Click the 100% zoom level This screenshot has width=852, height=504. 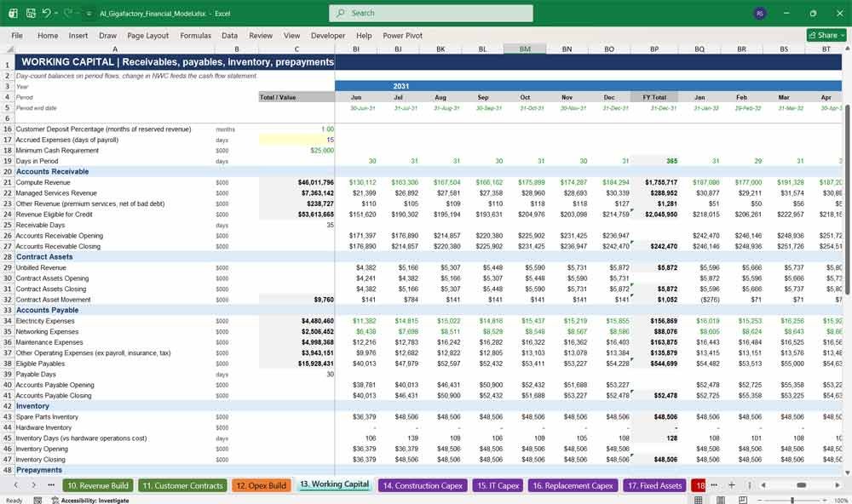coord(841,501)
